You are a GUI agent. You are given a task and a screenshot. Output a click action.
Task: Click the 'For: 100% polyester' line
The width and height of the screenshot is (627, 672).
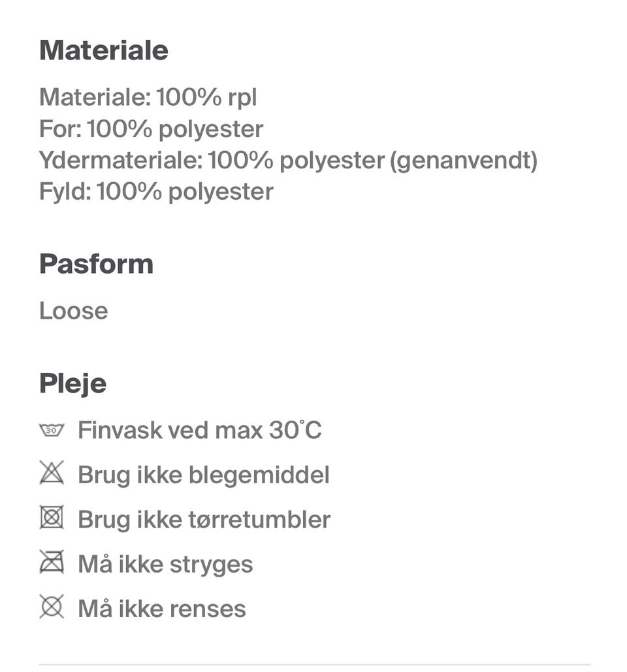(151, 129)
